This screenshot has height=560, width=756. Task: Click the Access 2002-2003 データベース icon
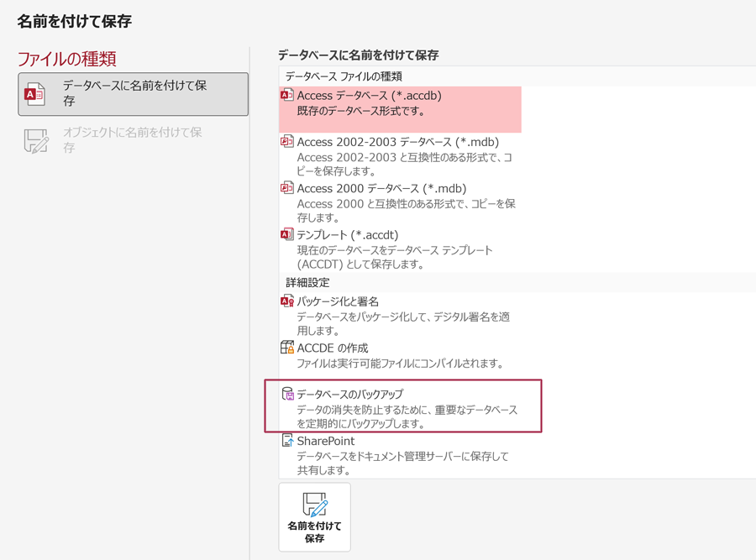(287, 142)
